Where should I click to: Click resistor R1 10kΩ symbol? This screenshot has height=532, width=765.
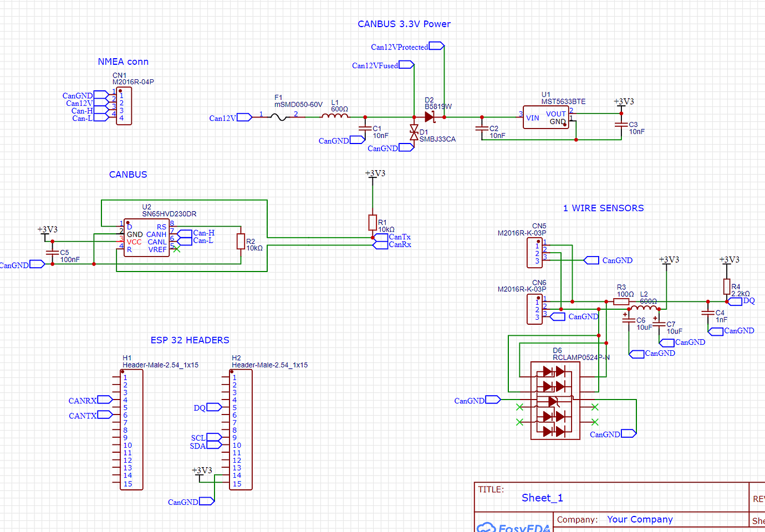[x=373, y=223]
